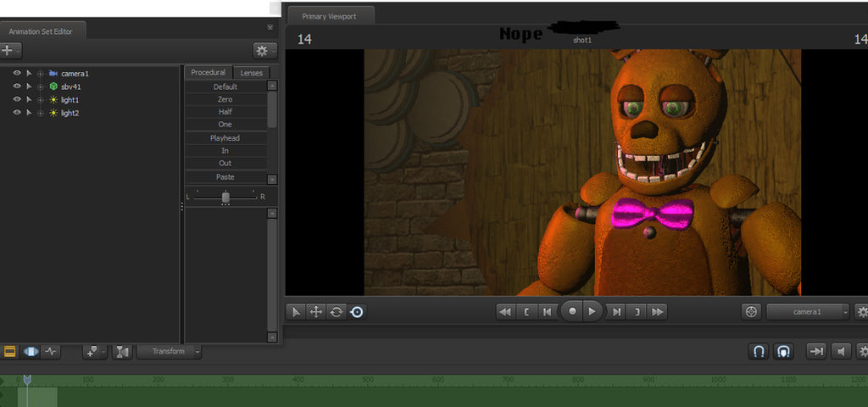
Task: Switch to the Clip Editor filmstrip icon
Action: pyautogui.click(x=9, y=351)
